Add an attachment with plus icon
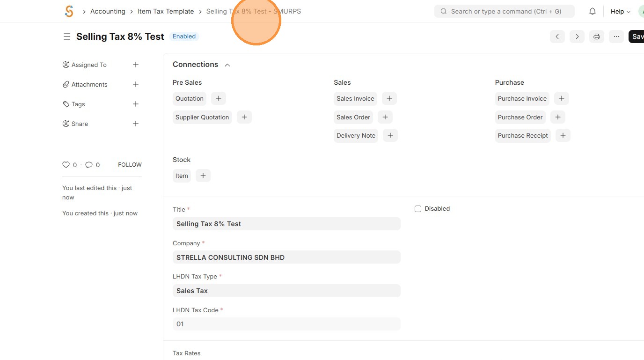The image size is (644, 360). coord(136,84)
